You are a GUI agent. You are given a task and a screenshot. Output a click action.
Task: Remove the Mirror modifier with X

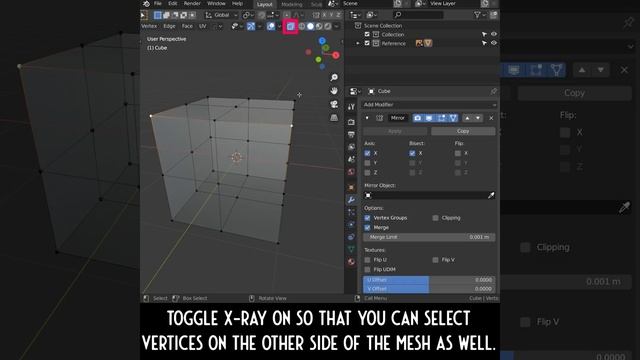491,118
